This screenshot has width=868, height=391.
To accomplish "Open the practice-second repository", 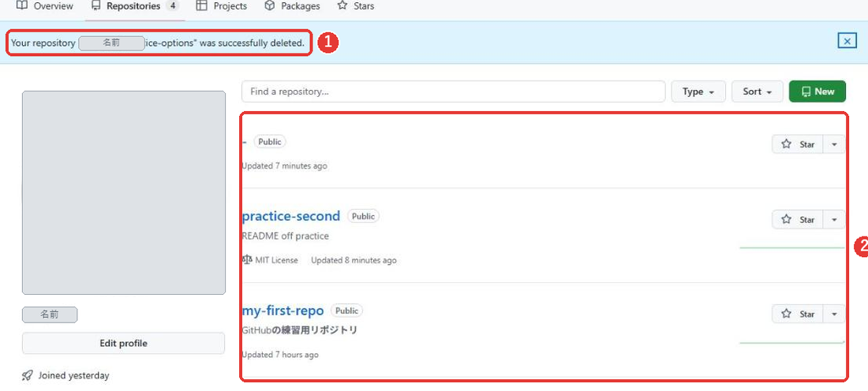I will pyautogui.click(x=291, y=216).
